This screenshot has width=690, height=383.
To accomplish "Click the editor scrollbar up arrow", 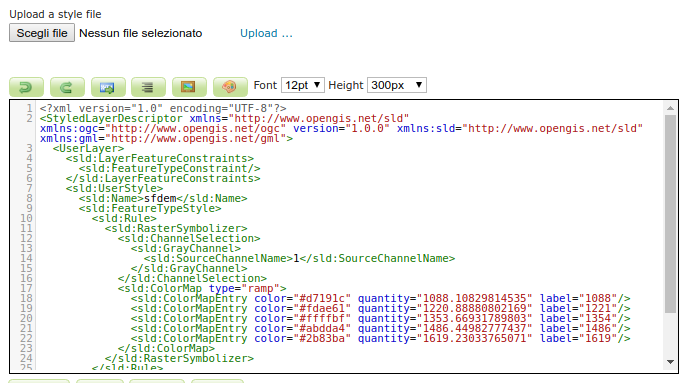I will tap(670, 108).
